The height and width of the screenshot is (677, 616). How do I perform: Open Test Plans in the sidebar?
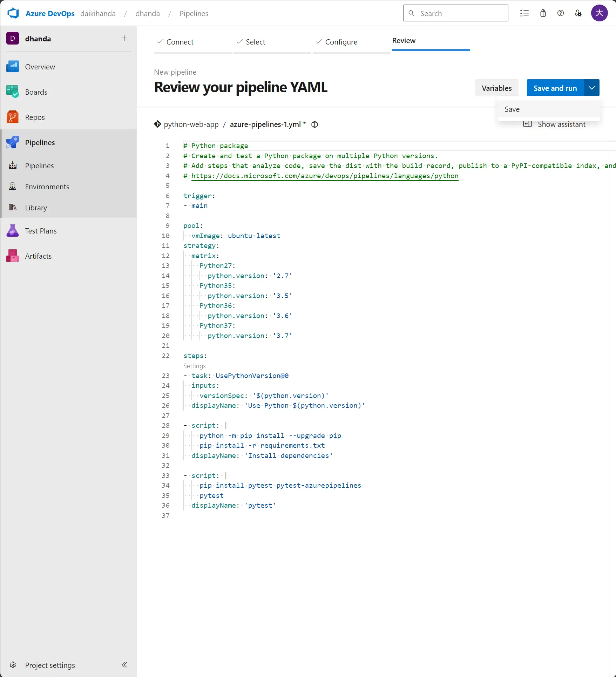pos(69,231)
